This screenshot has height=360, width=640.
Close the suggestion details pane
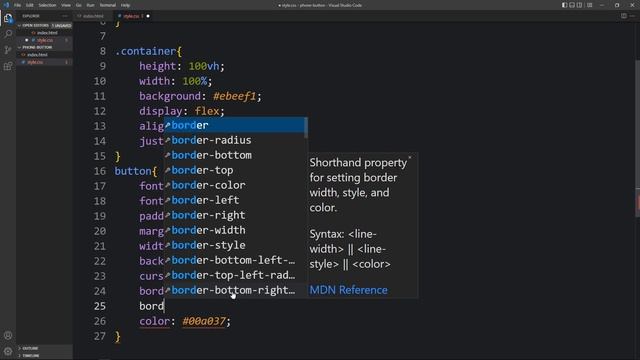coord(410,158)
